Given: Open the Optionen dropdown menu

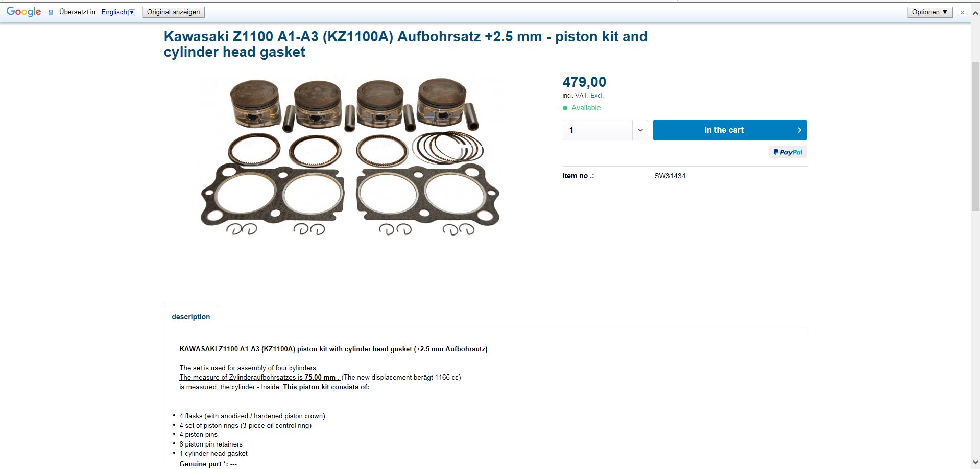Looking at the screenshot, I should [929, 12].
